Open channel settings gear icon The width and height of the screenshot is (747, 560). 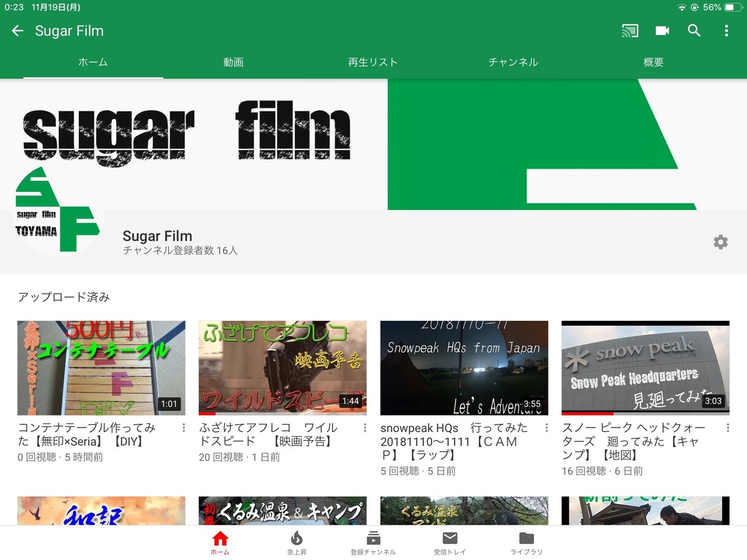[721, 242]
